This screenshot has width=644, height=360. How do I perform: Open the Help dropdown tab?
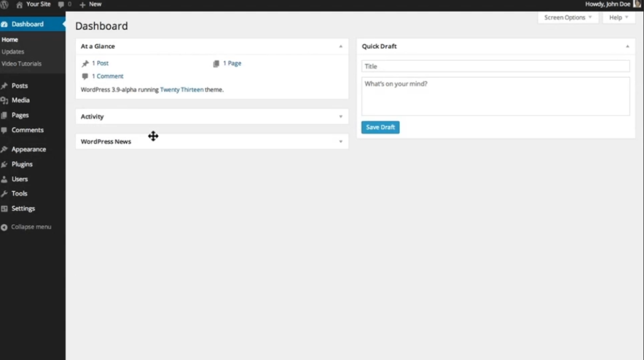point(619,18)
